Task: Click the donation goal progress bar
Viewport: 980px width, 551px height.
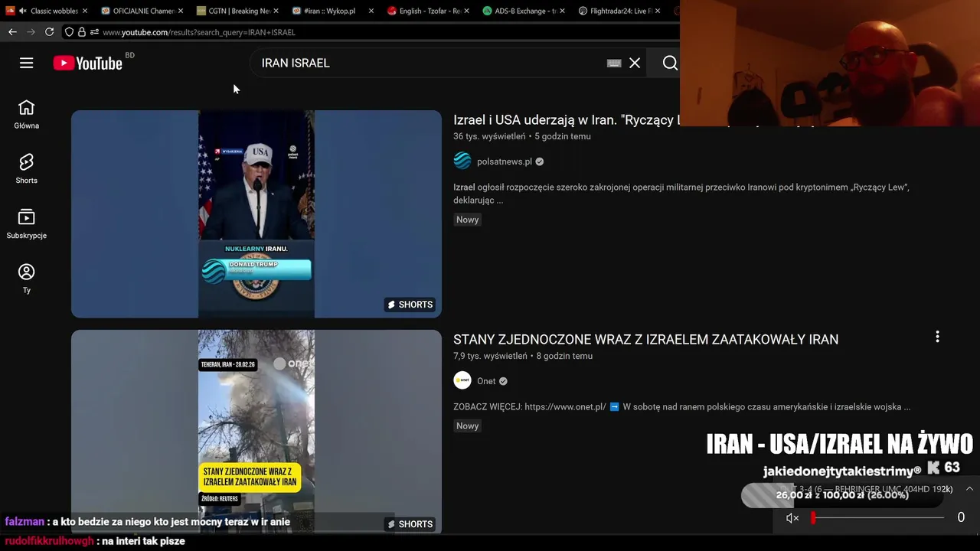Action: click(842, 495)
